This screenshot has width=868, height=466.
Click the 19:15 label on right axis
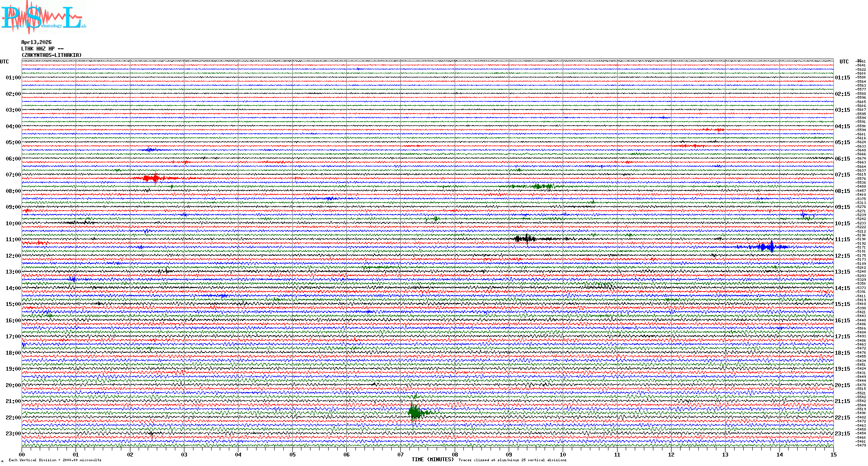click(x=842, y=369)
